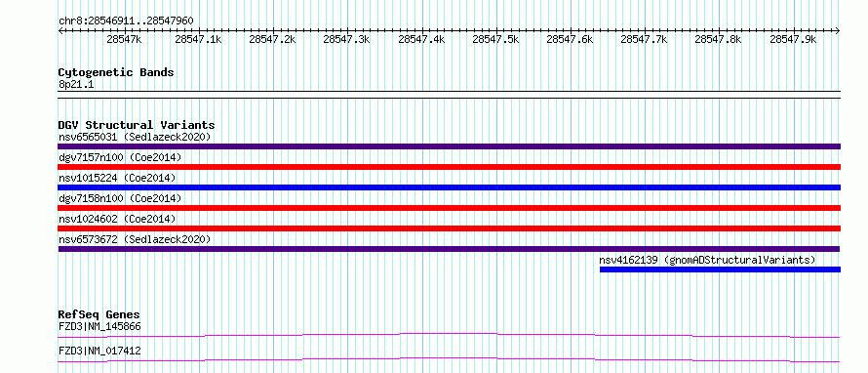Viewport: 868px width, 373px height.
Task: Click the DGV Structural Variants track title
Action: tap(137, 125)
